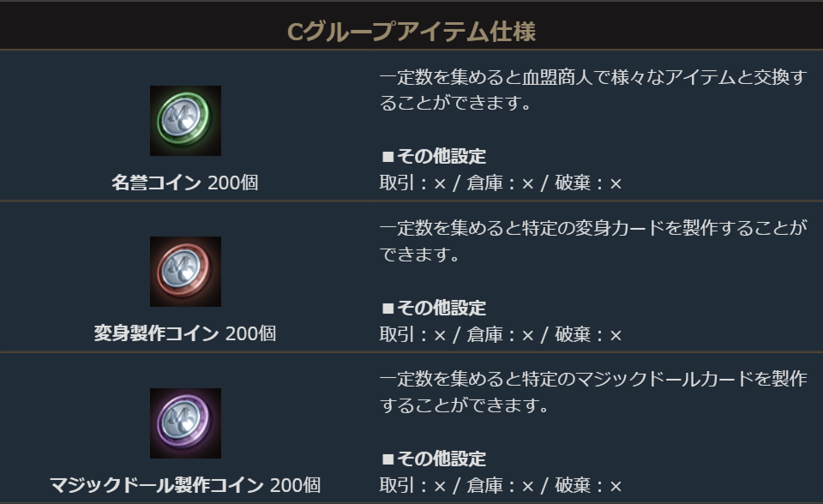The width and height of the screenshot is (823, 504).
Task: Click the Cグループアイテム仕様 header
Action: click(x=411, y=33)
